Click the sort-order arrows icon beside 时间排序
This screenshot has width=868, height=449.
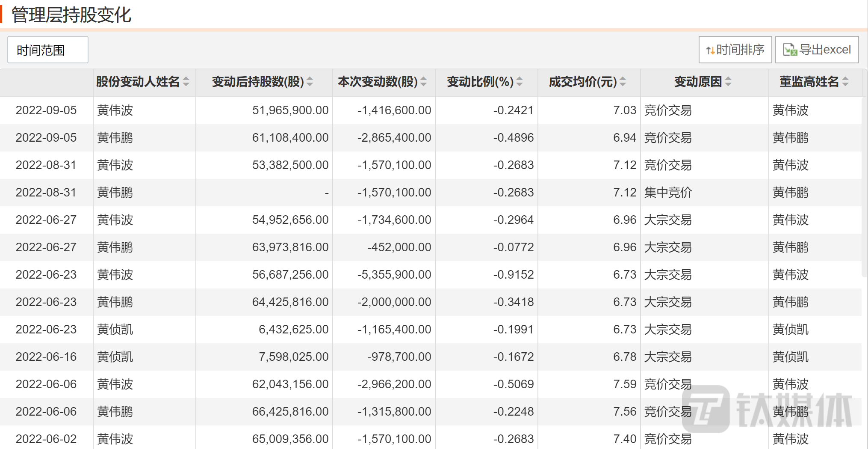(x=710, y=49)
